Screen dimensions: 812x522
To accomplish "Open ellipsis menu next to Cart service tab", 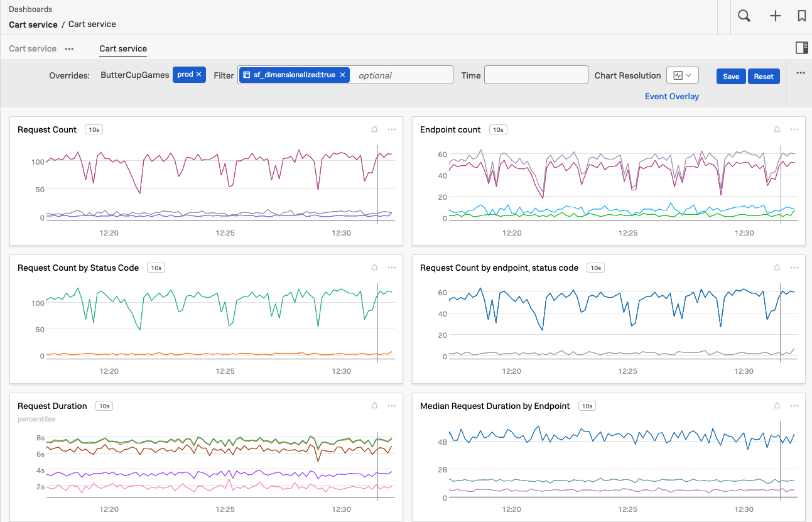I will 70,48.
